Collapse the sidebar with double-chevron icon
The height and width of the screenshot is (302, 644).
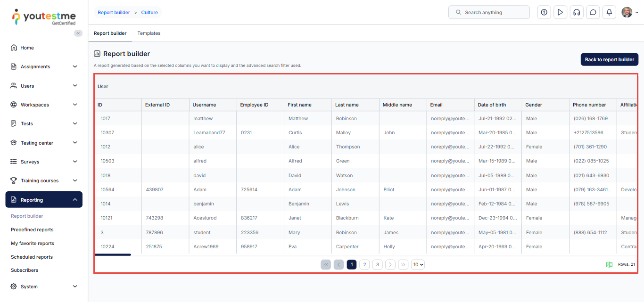(x=78, y=33)
